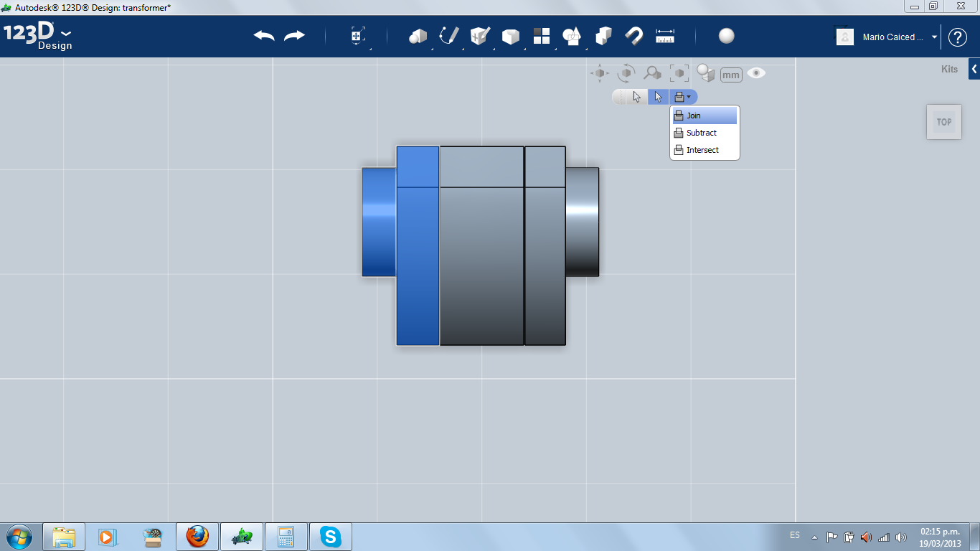Select the Orbit navigation tool

click(x=626, y=73)
